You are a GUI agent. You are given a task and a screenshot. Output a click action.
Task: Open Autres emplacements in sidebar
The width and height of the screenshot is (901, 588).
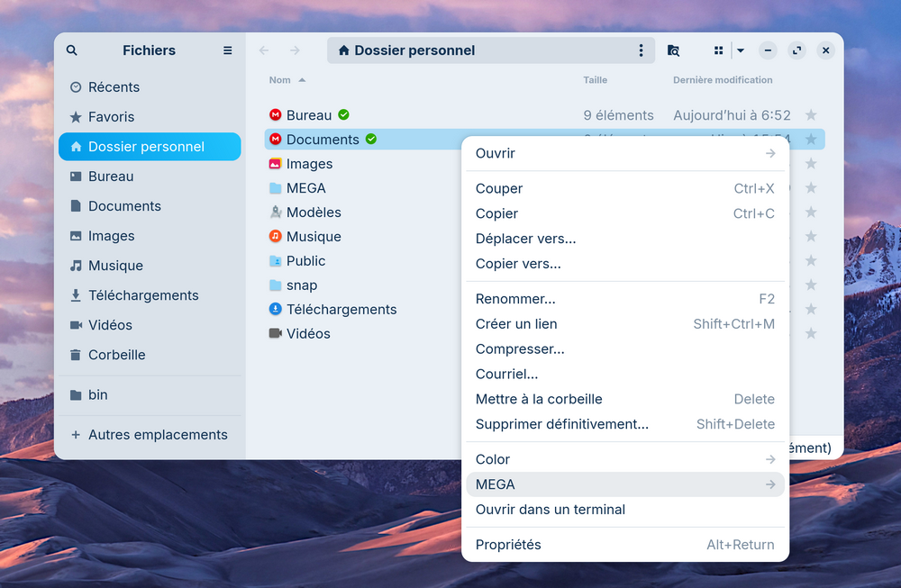click(x=158, y=435)
